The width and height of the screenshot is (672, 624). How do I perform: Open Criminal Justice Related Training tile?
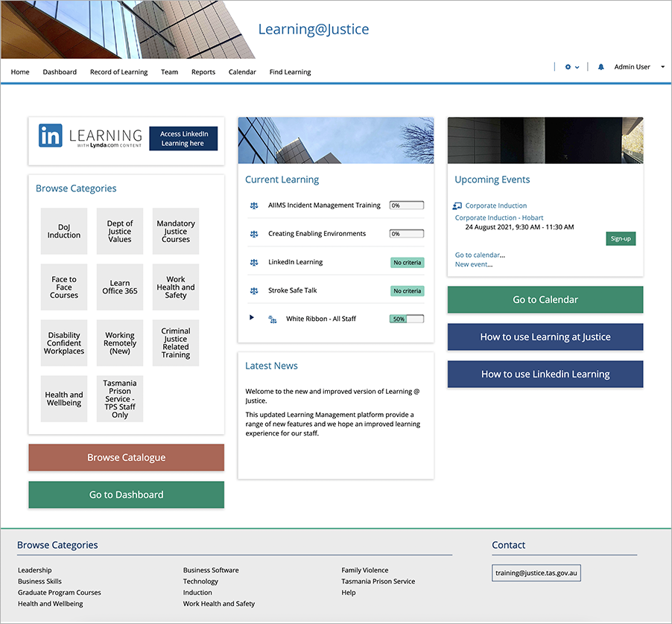coord(176,343)
